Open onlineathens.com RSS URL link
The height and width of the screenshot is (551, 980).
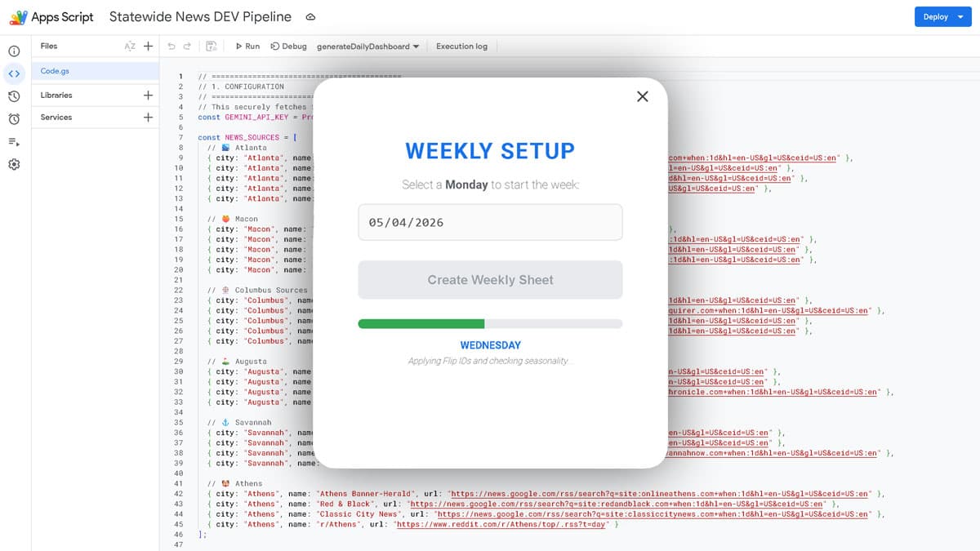pyautogui.click(x=660, y=494)
